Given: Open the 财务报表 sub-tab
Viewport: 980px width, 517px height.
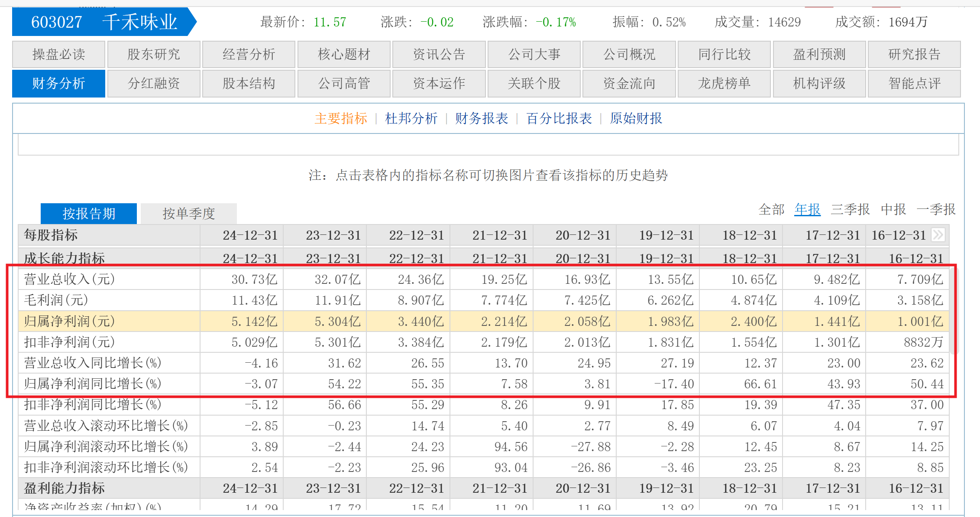Looking at the screenshot, I should [481, 118].
